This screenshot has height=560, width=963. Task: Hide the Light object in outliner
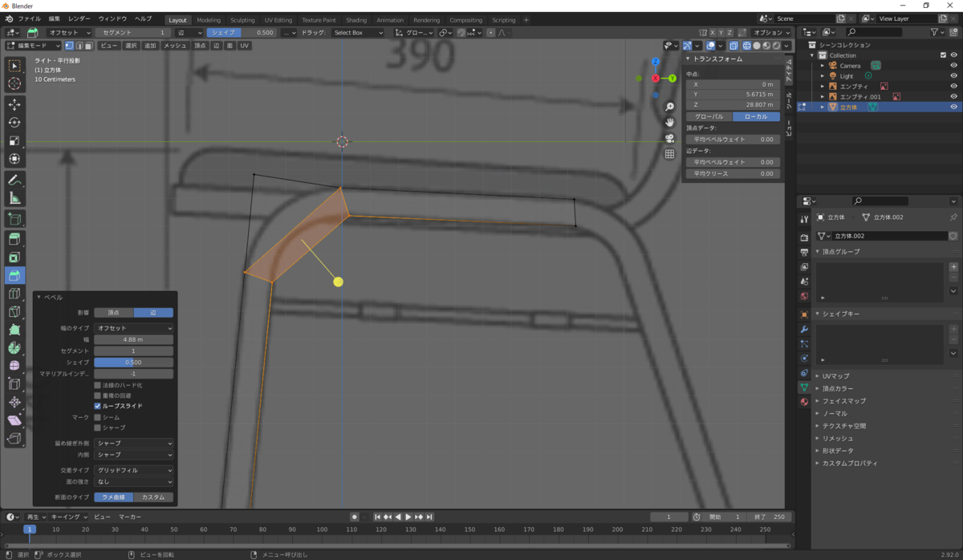[954, 76]
